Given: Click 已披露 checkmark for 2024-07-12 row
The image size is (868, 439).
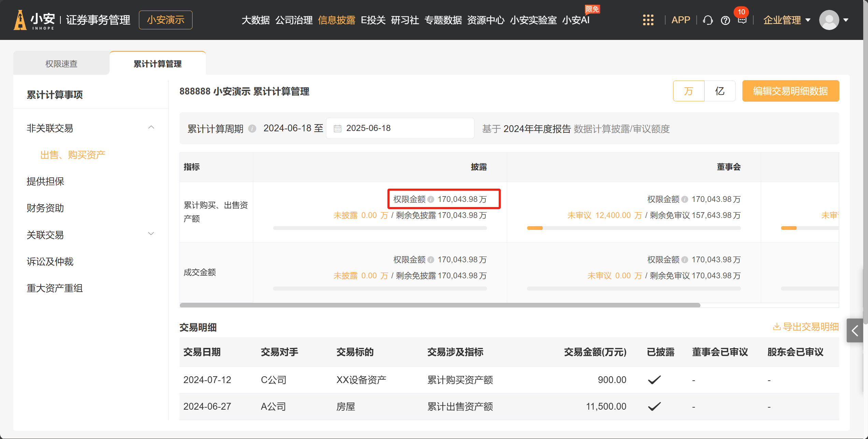Looking at the screenshot, I should [654, 380].
